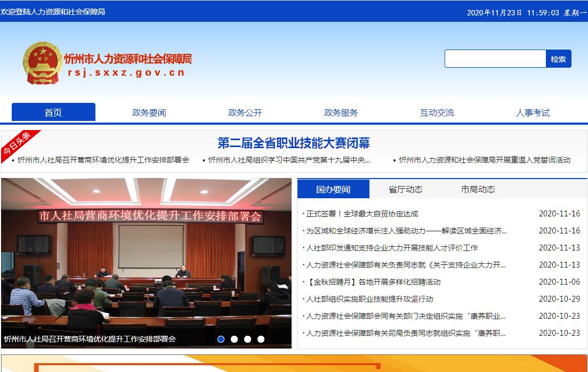Image resolution: width=588 pixels, height=372 pixels.
Task: Switch to the 省厅动态 tab
Action: coord(405,189)
